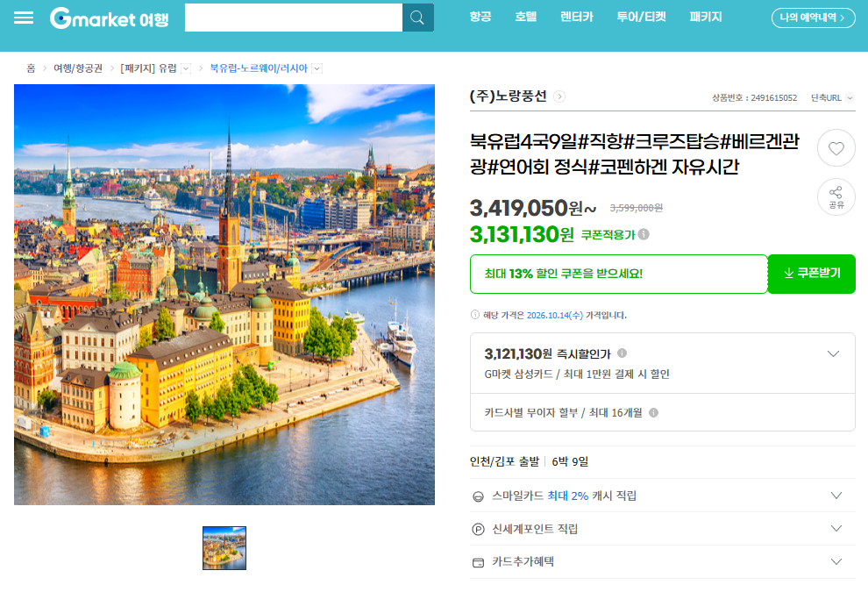Click the 공유 share icon
Image resolution: width=868 pixels, height=592 pixels.
(836, 197)
